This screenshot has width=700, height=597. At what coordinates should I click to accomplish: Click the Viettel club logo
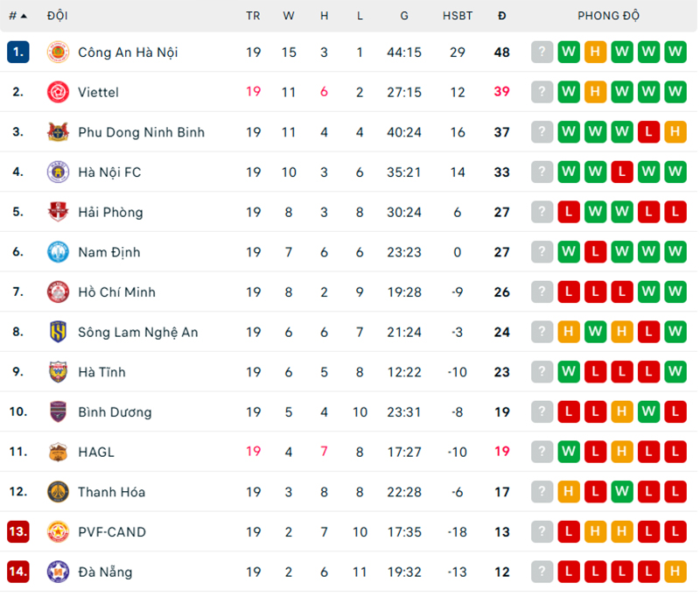pyautogui.click(x=58, y=92)
